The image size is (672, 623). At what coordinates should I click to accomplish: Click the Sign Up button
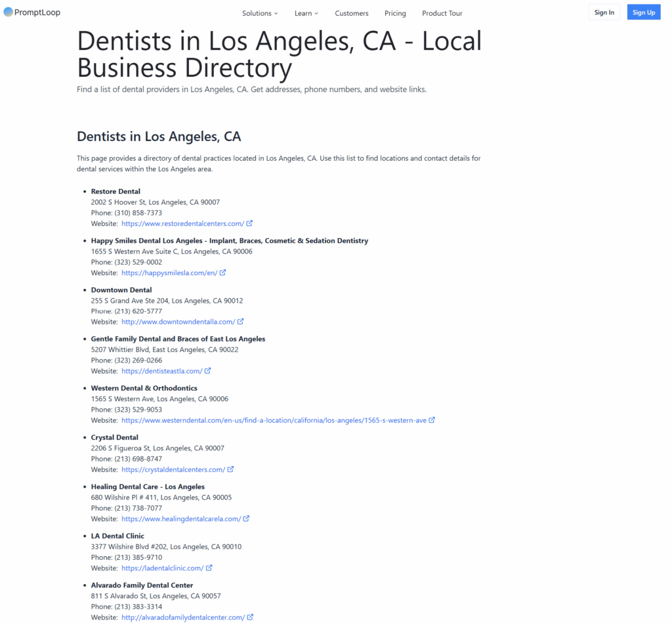[x=644, y=12]
